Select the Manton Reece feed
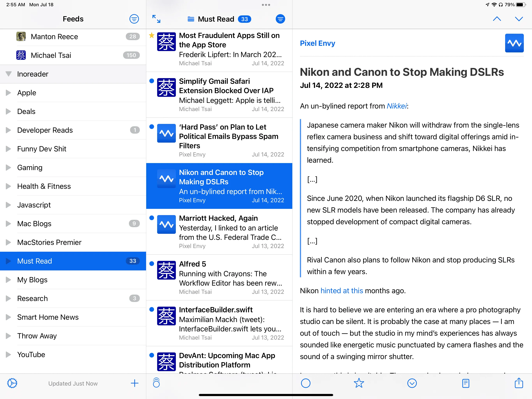This screenshot has height=399, width=532. 73,37
